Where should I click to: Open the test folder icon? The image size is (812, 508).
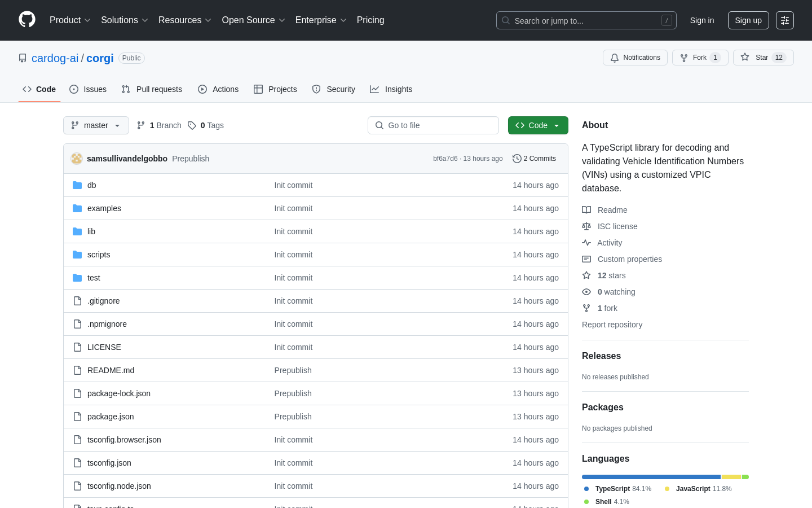point(77,278)
